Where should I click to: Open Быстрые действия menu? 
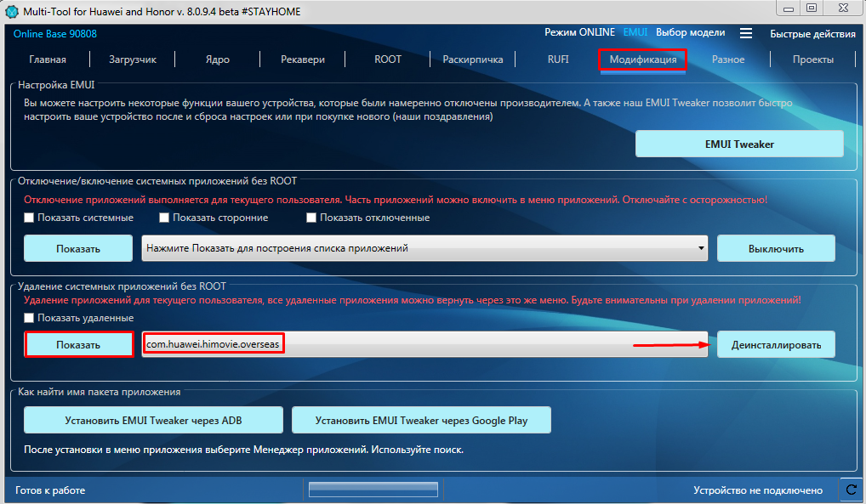(x=812, y=34)
